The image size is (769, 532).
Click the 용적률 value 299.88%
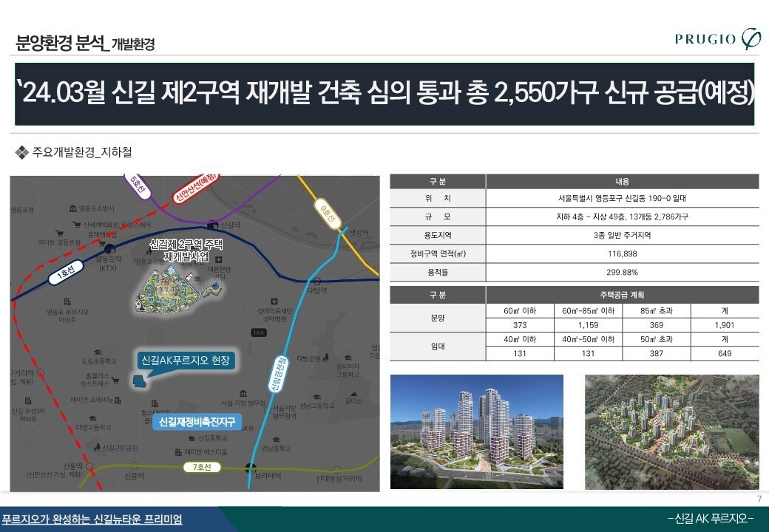pos(623,273)
